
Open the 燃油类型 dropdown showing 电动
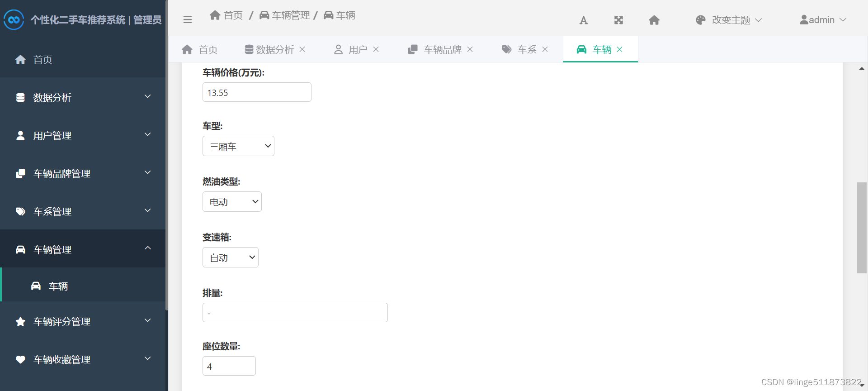point(232,202)
